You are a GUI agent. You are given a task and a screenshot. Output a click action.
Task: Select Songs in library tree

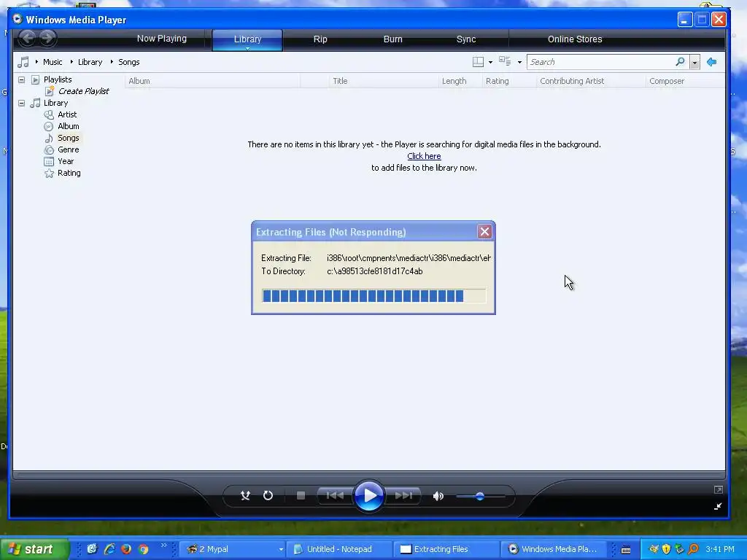pos(68,138)
